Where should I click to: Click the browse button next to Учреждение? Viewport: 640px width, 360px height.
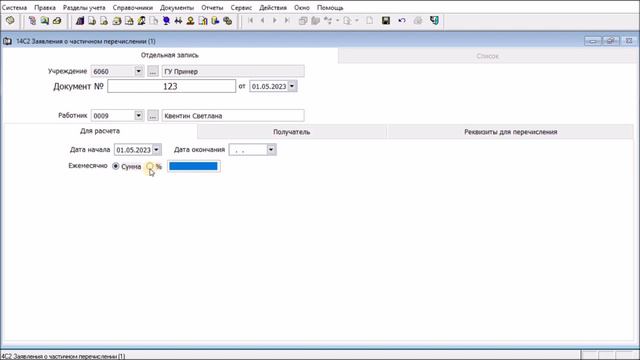click(x=153, y=71)
